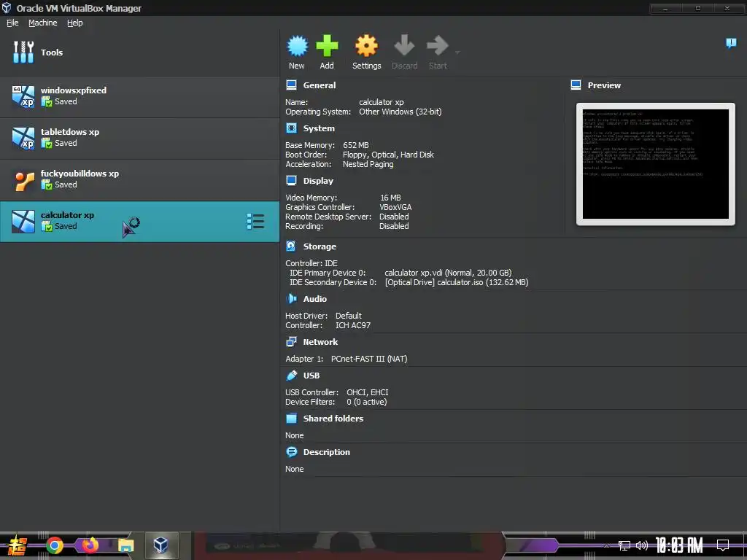The width and height of the screenshot is (747, 560).
Task: Click the Tools label in sidebar
Action: point(52,52)
